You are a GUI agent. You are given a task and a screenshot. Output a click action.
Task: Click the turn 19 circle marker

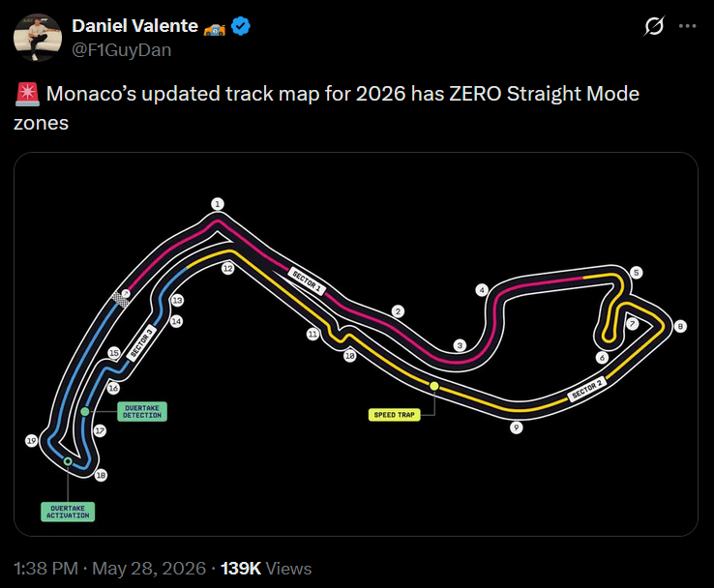(31, 441)
